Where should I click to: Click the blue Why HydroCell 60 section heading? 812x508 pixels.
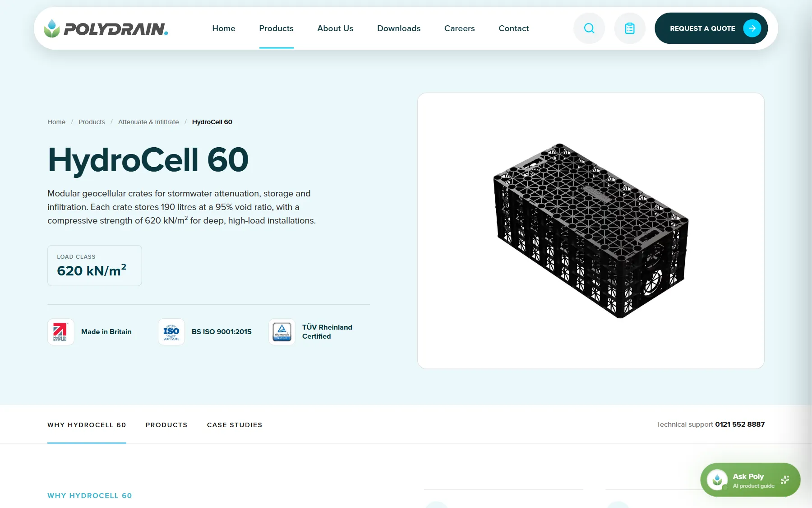pos(90,496)
